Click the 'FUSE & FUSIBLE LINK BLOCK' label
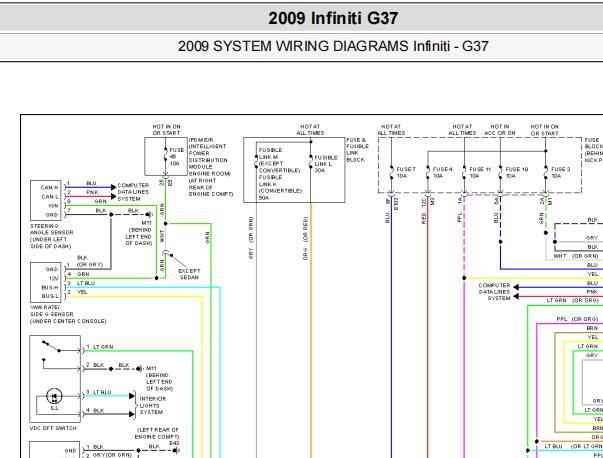Screen dimensions: 603x458 tap(357, 150)
